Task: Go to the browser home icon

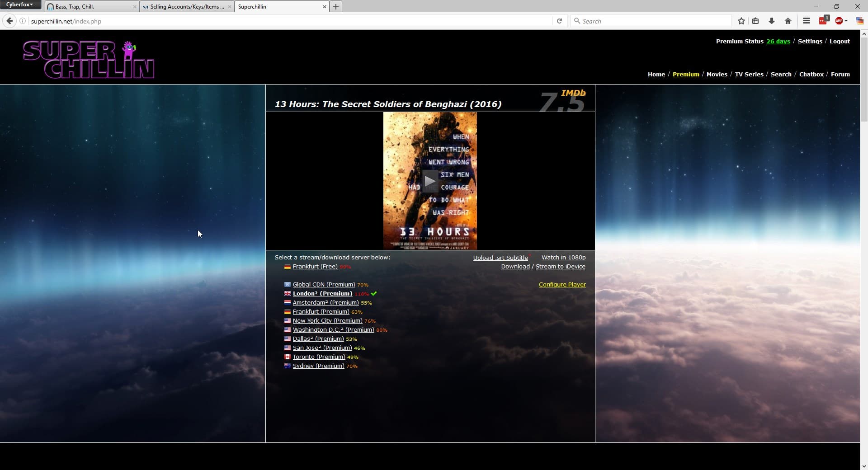Action: [788, 21]
